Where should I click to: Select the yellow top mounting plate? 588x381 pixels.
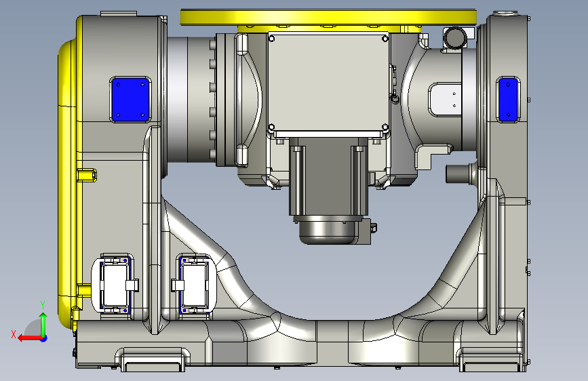coord(328,18)
